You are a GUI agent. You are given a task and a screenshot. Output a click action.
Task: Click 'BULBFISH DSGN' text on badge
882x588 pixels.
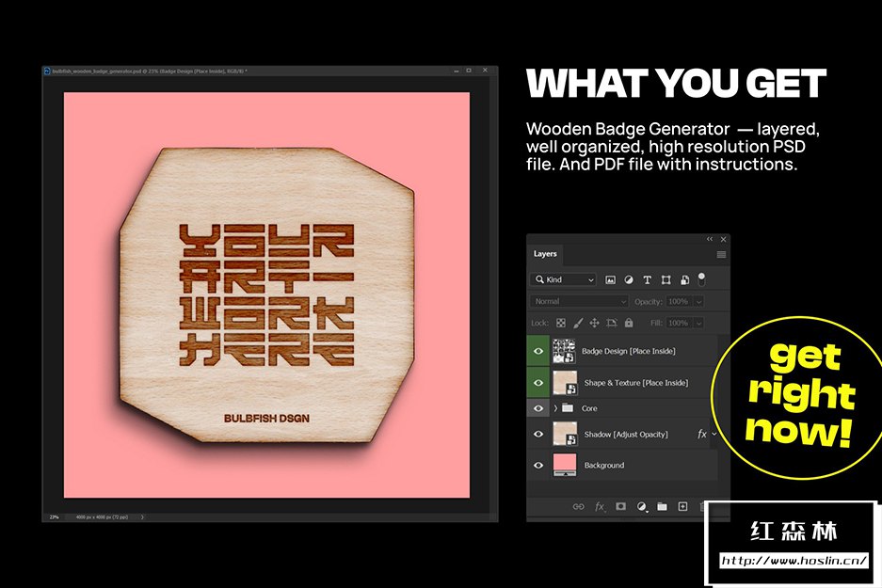coord(266,419)
